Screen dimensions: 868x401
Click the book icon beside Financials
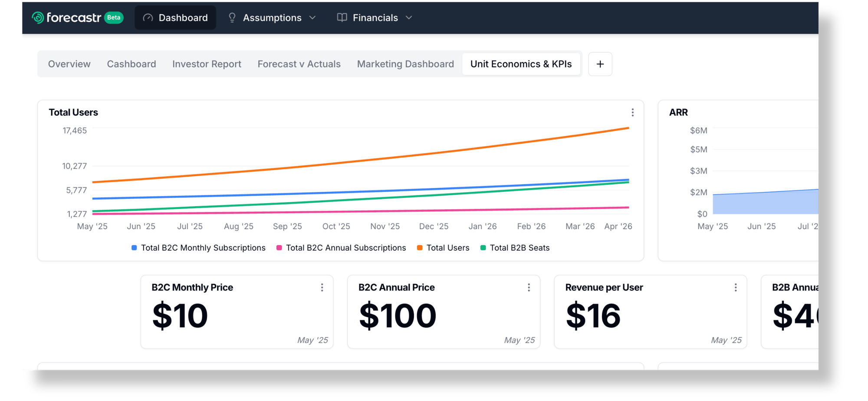[x=342, y=17]
